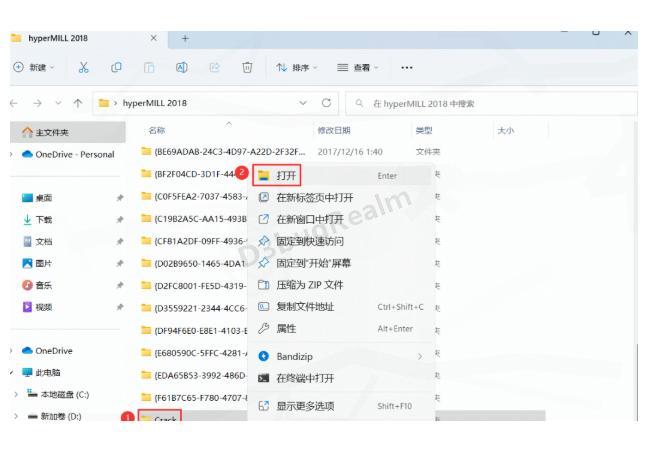Choose 显示更多选项 menu entry

pyautogui.click(x=340, y=406)
